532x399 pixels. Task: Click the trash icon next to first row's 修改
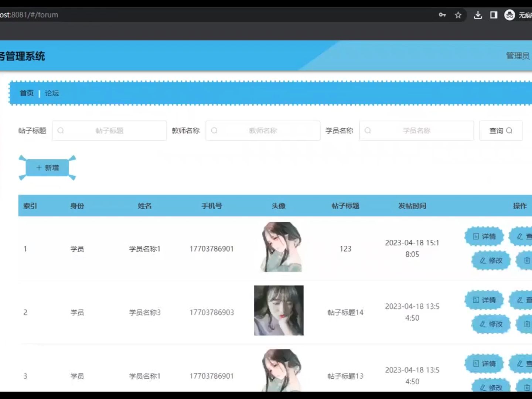click(527, 260)
